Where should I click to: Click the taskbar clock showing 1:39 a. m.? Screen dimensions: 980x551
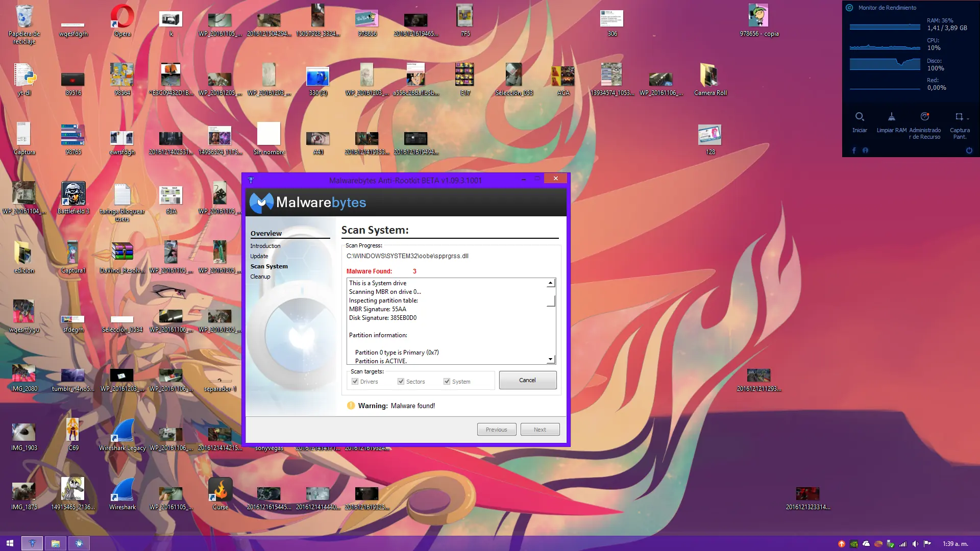[955, 544]
